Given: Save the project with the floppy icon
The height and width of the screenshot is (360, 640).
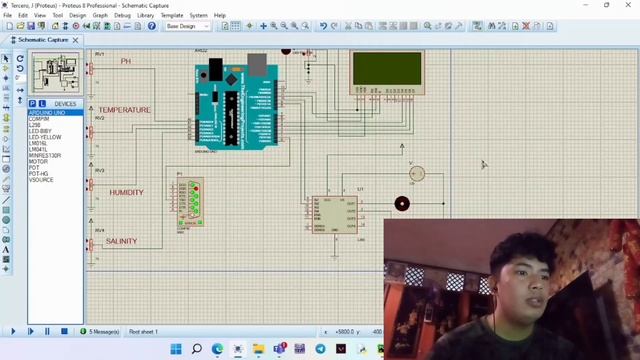Looking at the screenshot, I should click(31, 26).
